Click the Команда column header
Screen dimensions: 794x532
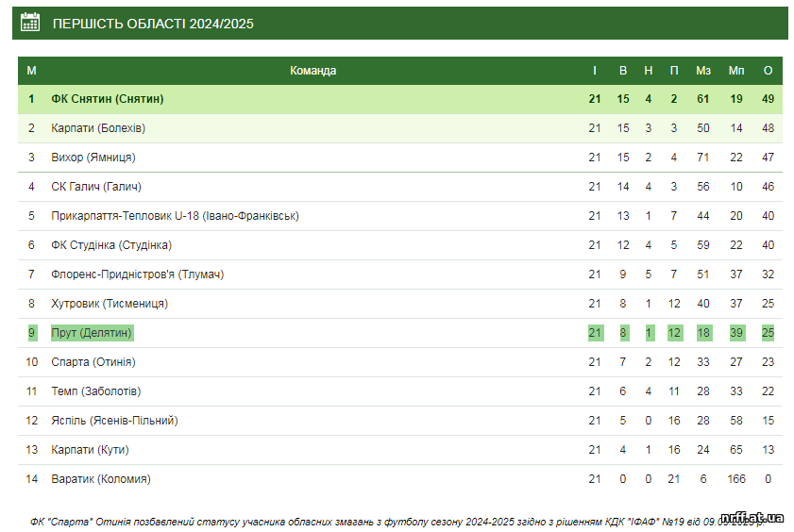(313, 71)
